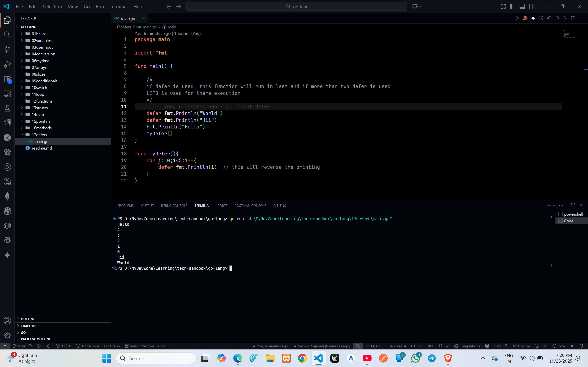This screenshot has width=588, height=367.
Task: Click Git Graph in the status bar
Action: (112, 346)
